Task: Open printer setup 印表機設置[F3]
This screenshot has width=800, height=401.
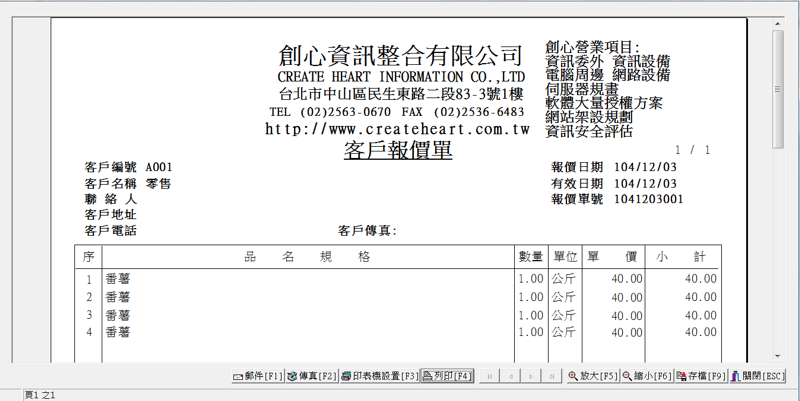Action: (379, 376)
